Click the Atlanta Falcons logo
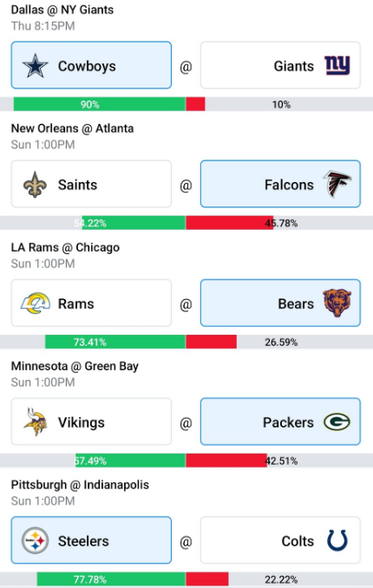 coord(337,184)
